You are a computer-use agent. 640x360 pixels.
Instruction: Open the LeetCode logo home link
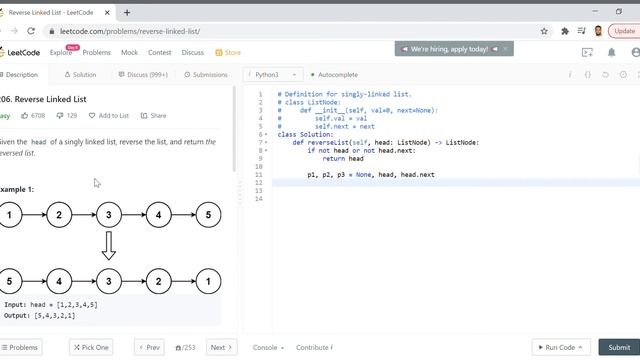(x=20, y=52)
